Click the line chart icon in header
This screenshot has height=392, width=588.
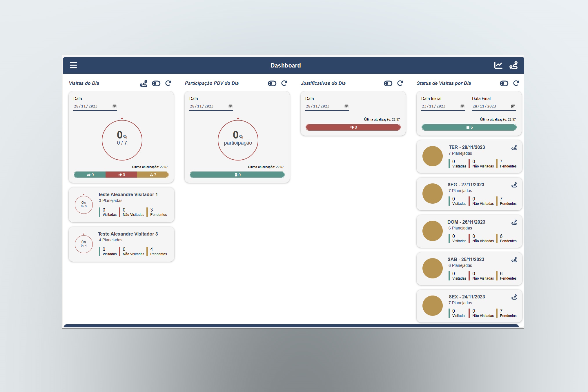tap(498, 65)
